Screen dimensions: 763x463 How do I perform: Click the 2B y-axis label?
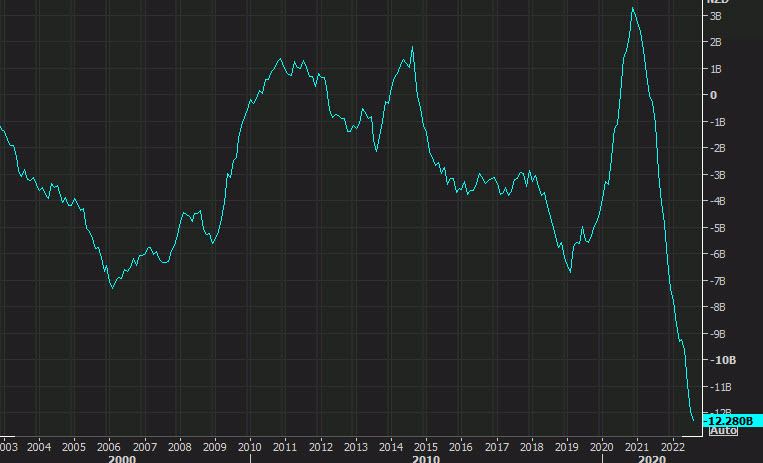pos(715,42)
